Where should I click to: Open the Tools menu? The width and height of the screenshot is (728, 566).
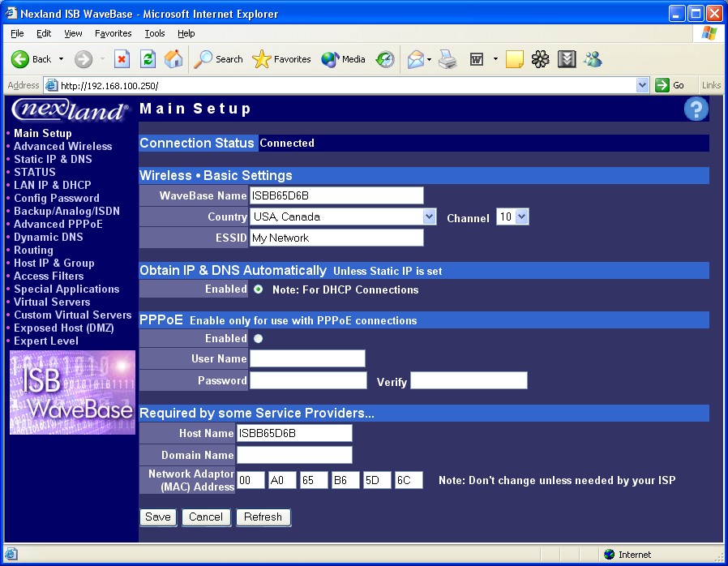point(155,33)
